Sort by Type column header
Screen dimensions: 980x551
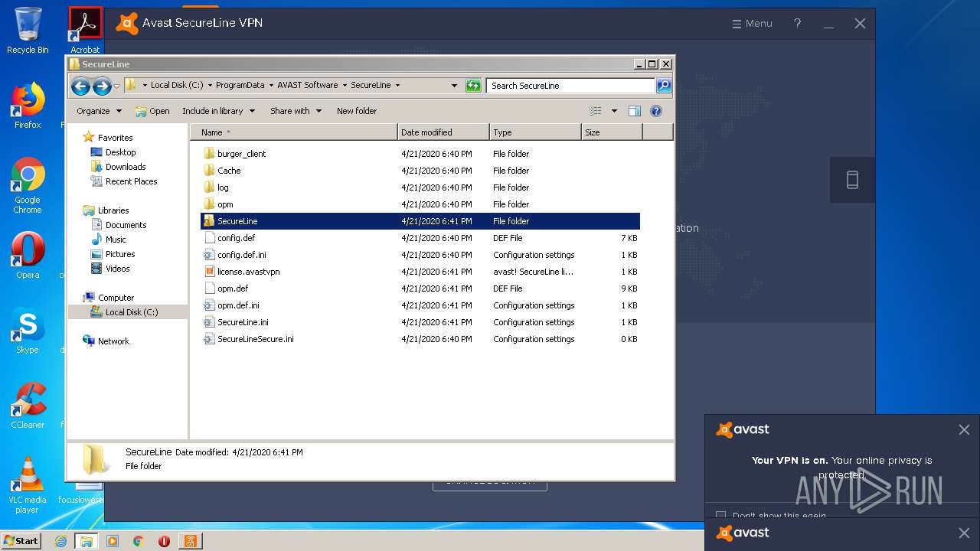[535, 132]
